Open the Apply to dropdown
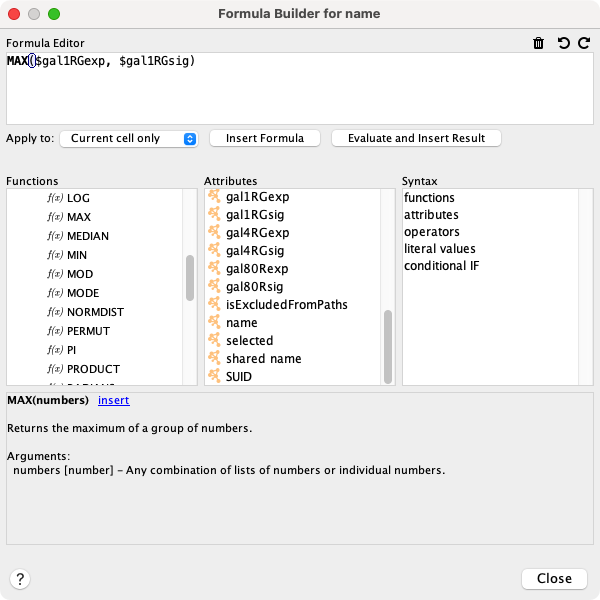 coord(129,139)
